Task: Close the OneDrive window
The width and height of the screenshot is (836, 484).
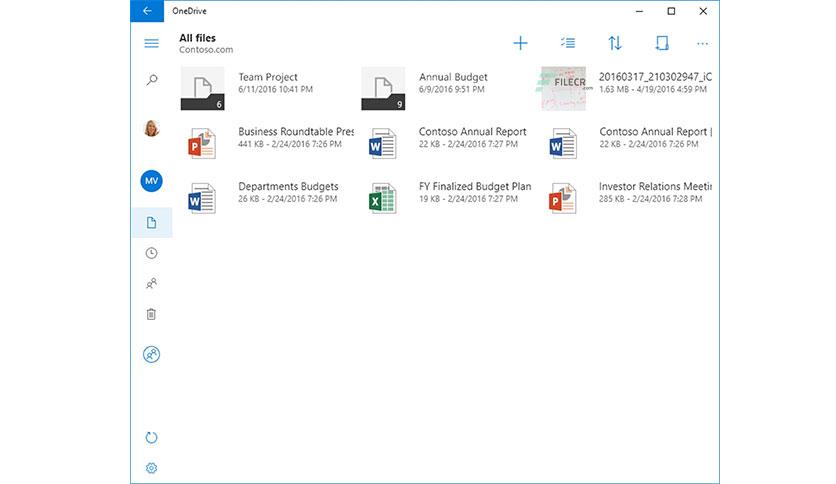Action: [x=703, y=11]
